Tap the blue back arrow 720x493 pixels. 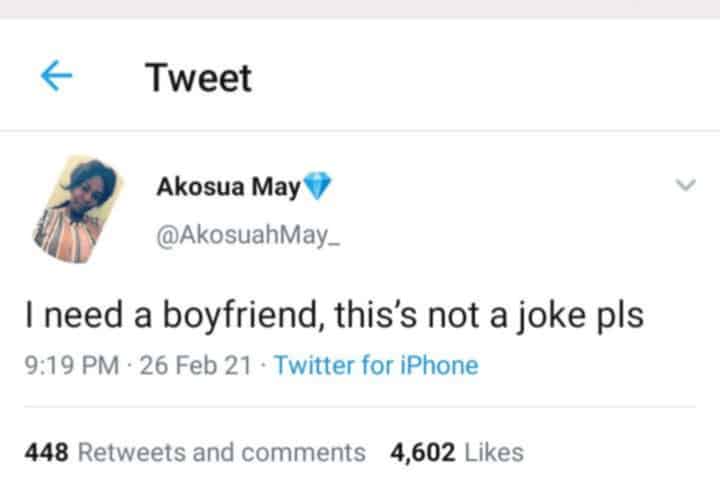point(57,77)
